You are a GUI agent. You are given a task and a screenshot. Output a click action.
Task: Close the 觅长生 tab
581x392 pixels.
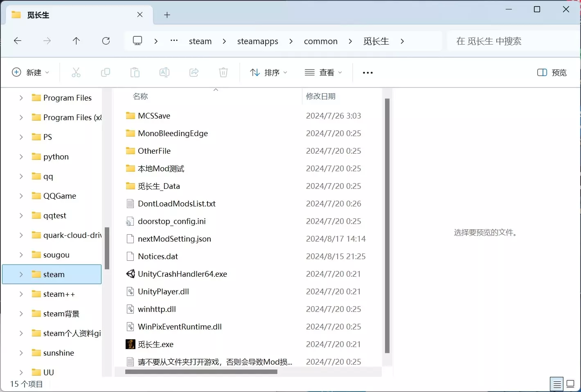(140, 15)
